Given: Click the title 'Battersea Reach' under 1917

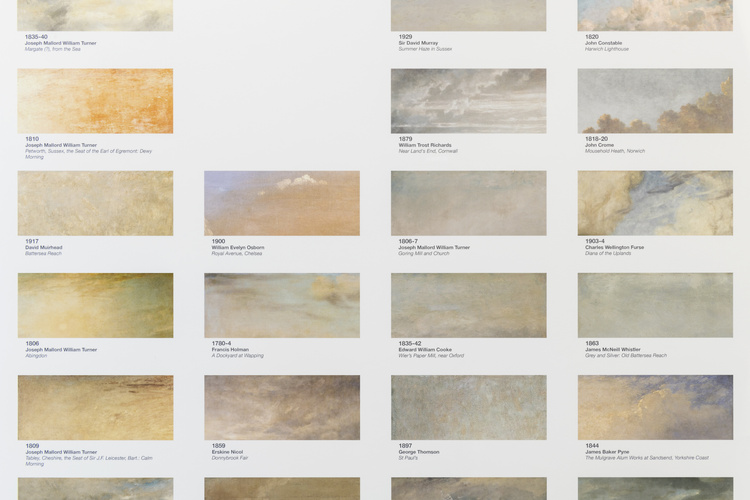Looking at the screenshot, I should 44,254.
